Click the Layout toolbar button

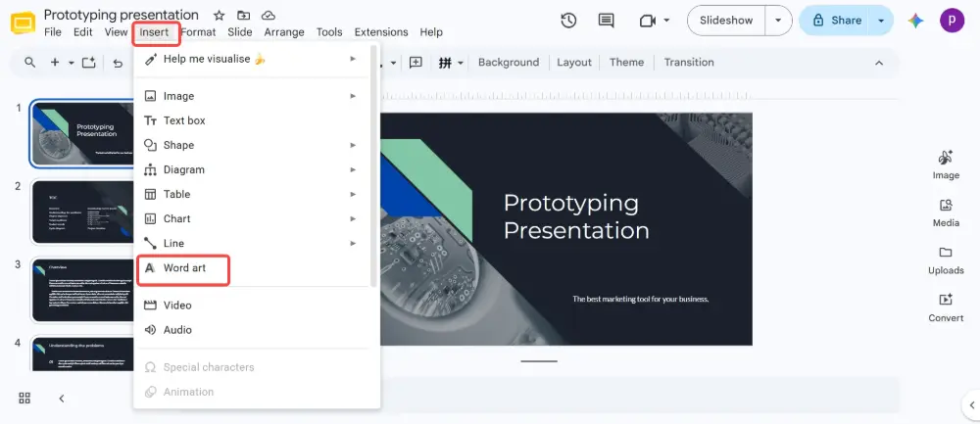pos(574,63)
